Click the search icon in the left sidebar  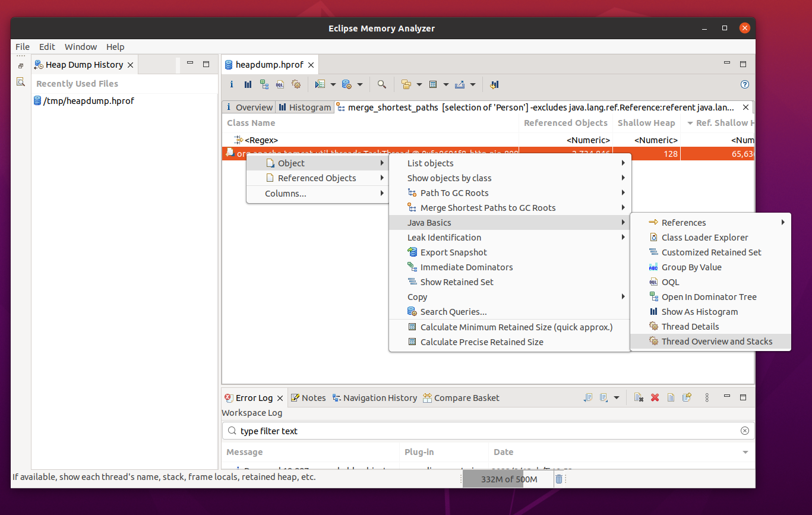(20, 81)
